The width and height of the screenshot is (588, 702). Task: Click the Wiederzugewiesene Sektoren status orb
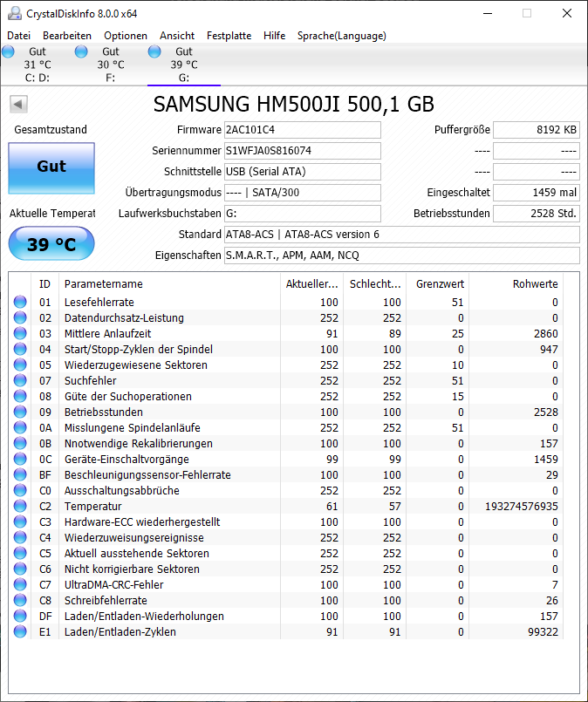(x=20, y=365)
